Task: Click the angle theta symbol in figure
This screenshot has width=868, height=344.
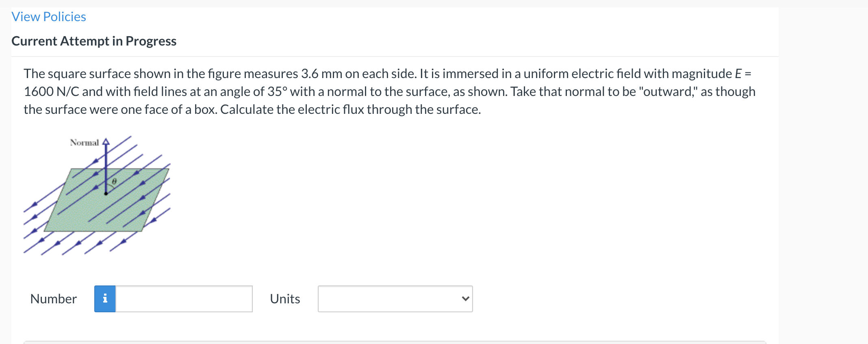Action: [114, 182]
